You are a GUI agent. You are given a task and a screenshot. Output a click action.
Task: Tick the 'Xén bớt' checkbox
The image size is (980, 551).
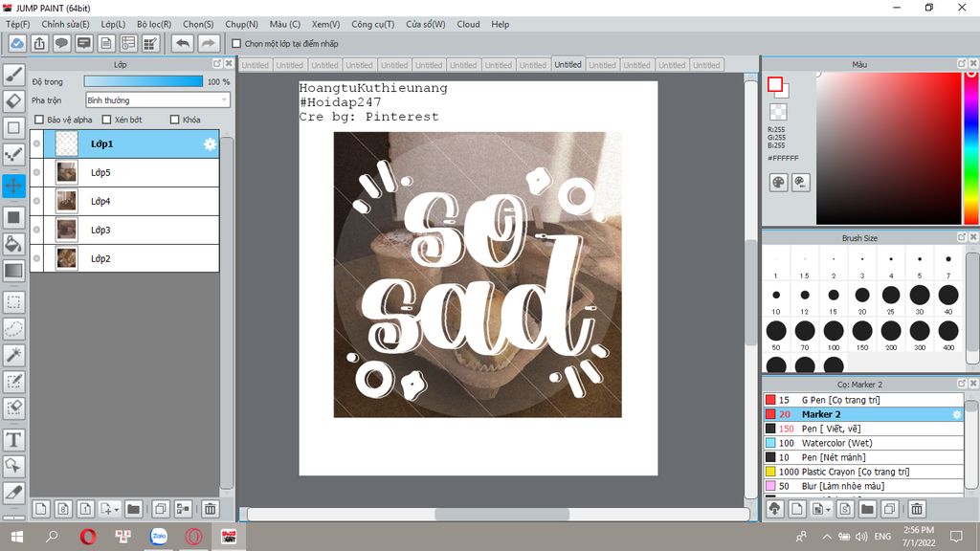pos(106,120)
